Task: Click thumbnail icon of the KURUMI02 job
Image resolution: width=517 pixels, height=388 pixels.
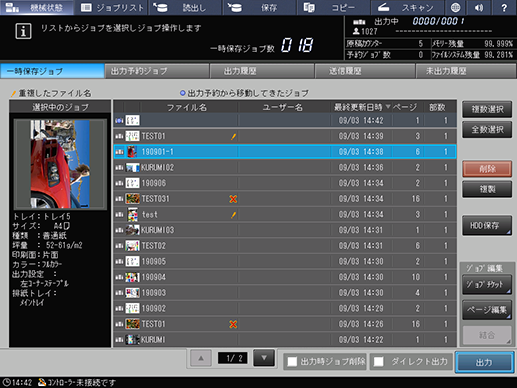Action: [132, 167]
